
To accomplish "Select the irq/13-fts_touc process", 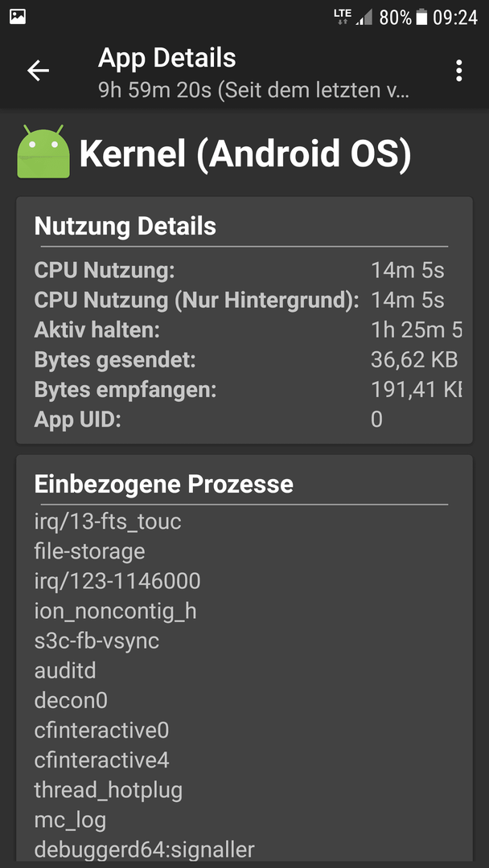I will click(x=108, y=522).
